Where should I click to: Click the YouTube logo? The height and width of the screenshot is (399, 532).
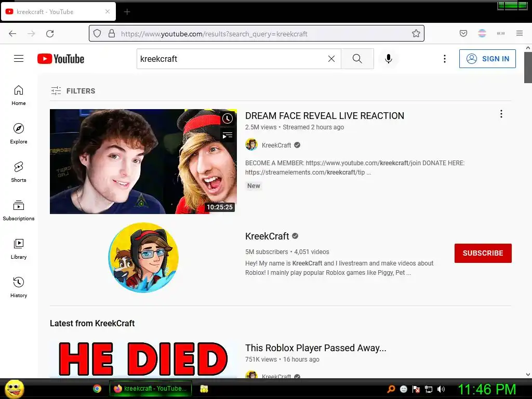tap(61, 59)
